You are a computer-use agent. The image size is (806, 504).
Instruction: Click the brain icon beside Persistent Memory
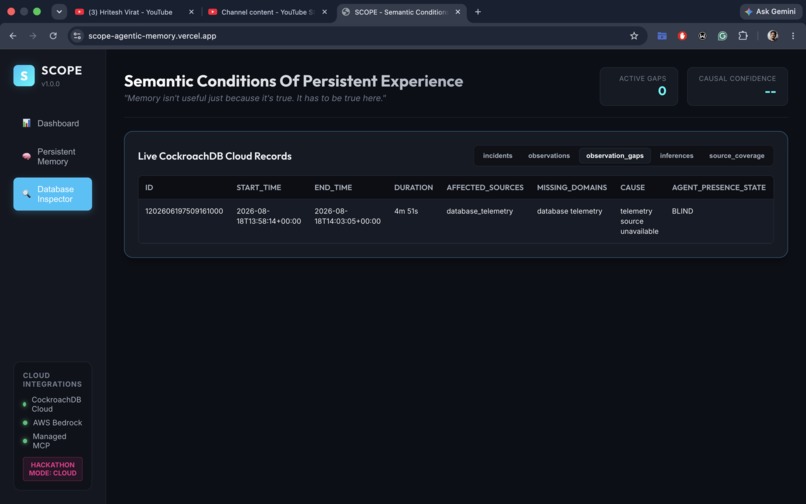point(26,156)
